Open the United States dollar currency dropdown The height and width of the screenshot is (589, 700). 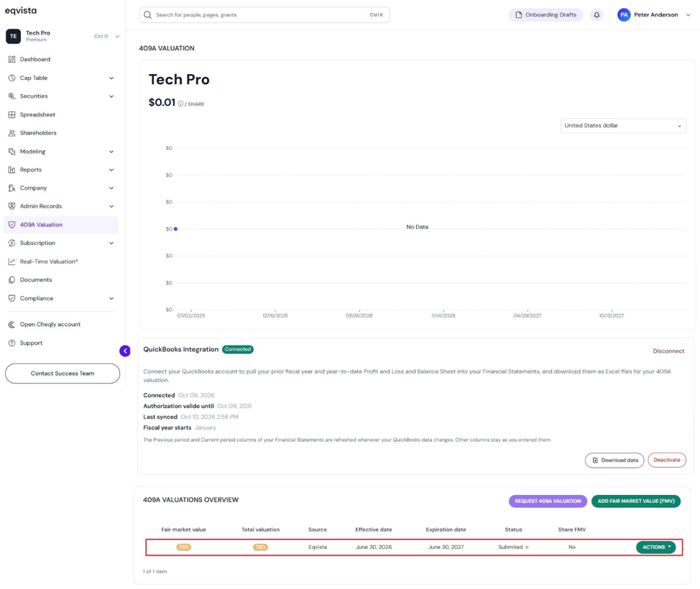pos(623,126)
